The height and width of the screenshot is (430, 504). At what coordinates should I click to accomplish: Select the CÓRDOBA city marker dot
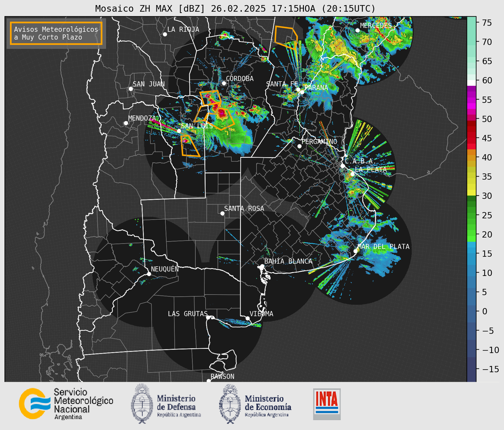pos(224,83)
